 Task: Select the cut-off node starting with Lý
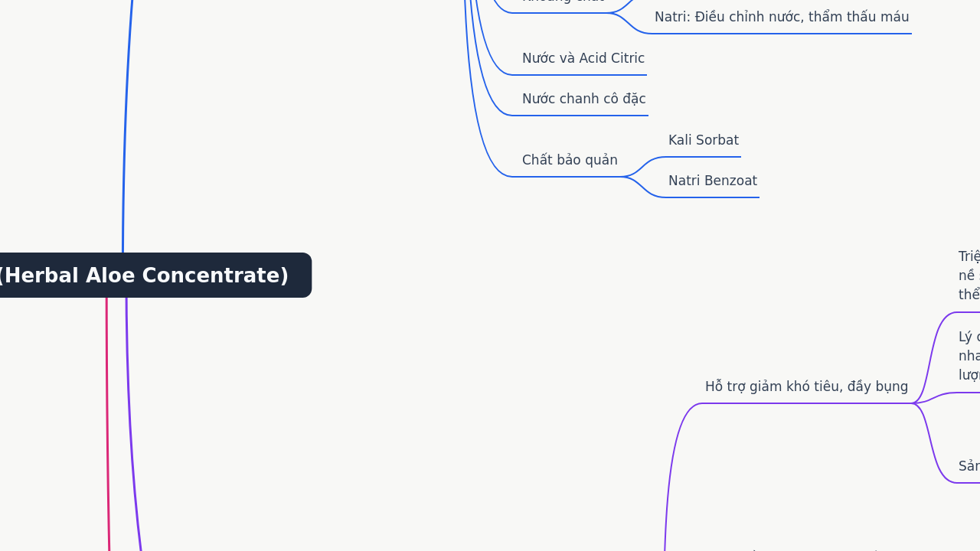pyautogui.click(x=969, y=356)
